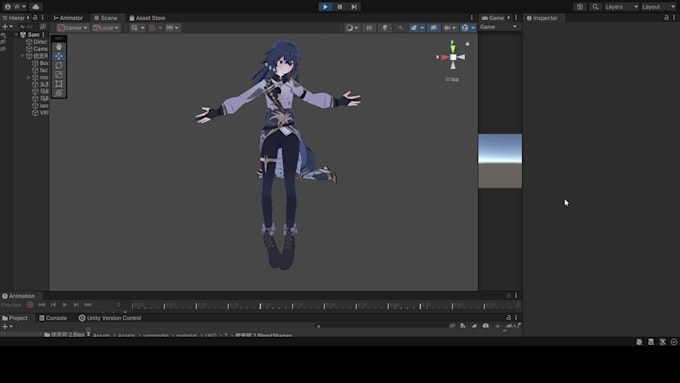Open the Asset Store tab
The width and height of the screenshot is (680, 383).
(x=147, y=18)
